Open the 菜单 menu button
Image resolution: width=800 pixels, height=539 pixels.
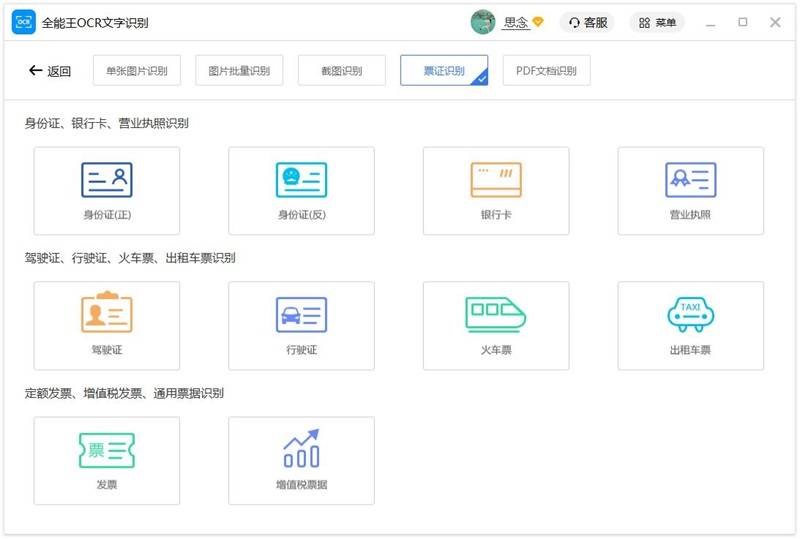[657, 22]
